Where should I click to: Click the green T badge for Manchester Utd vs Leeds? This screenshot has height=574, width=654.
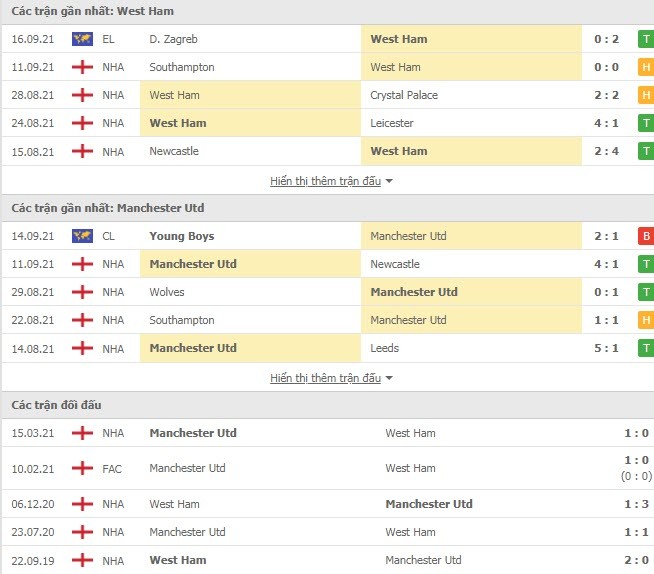(646, 348)
